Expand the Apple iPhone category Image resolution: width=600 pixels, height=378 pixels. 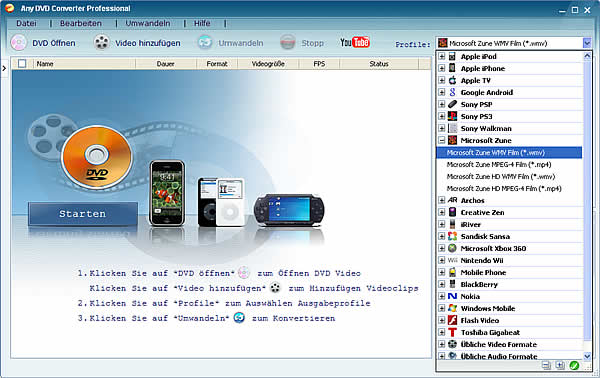(x=442, y=68)
